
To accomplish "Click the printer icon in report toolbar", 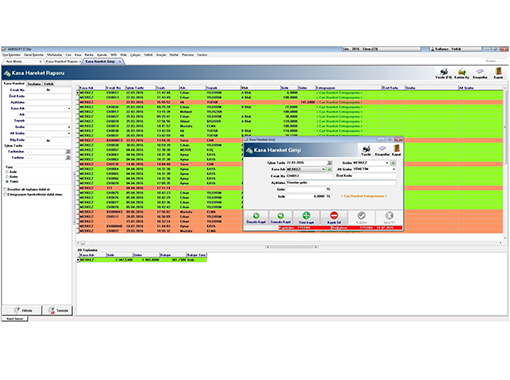I will tap(443, 72).
